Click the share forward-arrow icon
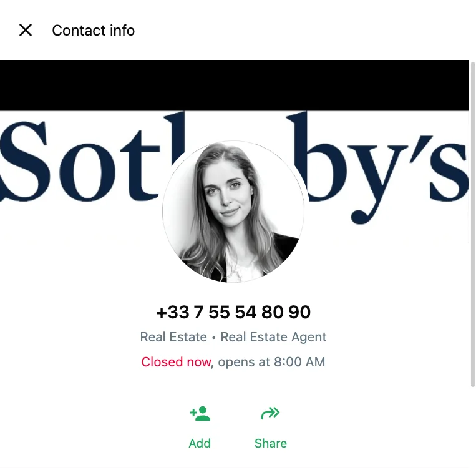476x475 pixels. pyautogui.click(x=271, y=413)
